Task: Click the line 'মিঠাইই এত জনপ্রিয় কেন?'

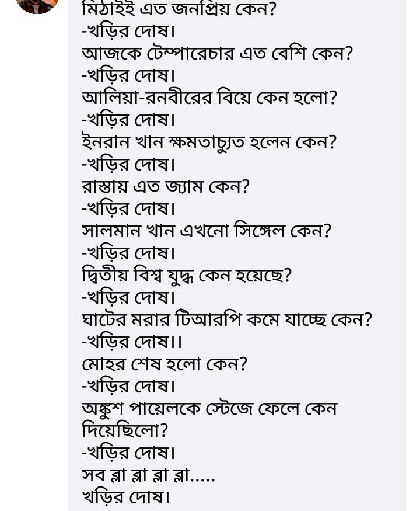Action: (x=178, y=9)
